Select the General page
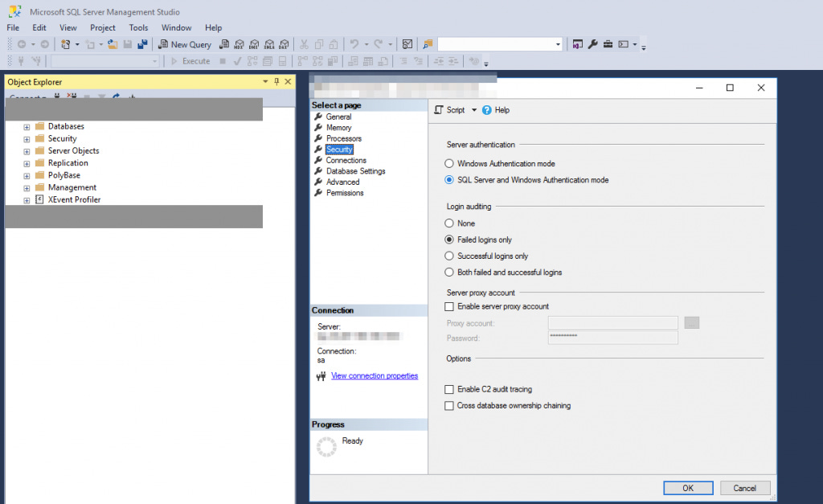The height and width of the screenshot is (504, 823). coord(338,117)
